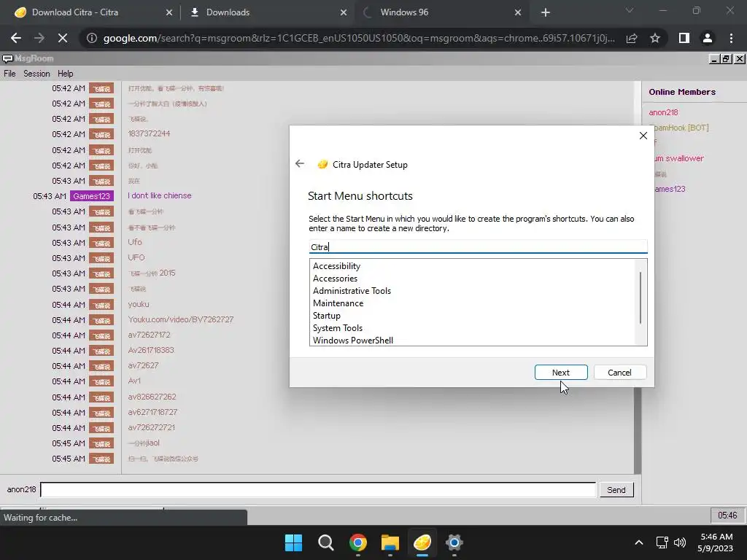View site information icon

[x=92, y=38]
